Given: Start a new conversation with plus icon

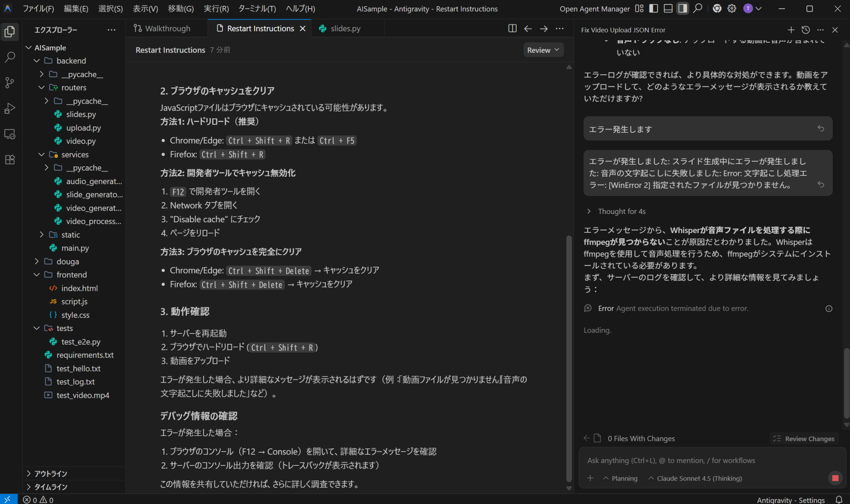Looking at the screenshot, I should [x=791, y=30].
